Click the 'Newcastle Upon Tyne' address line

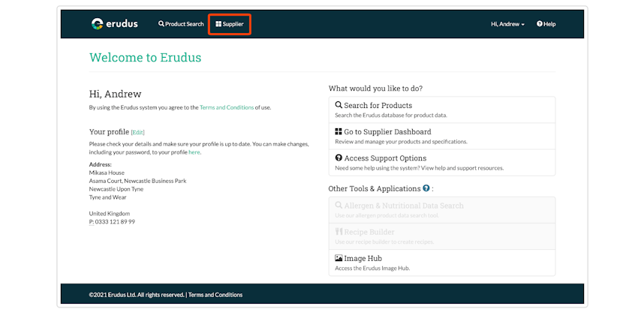[116, 189]
